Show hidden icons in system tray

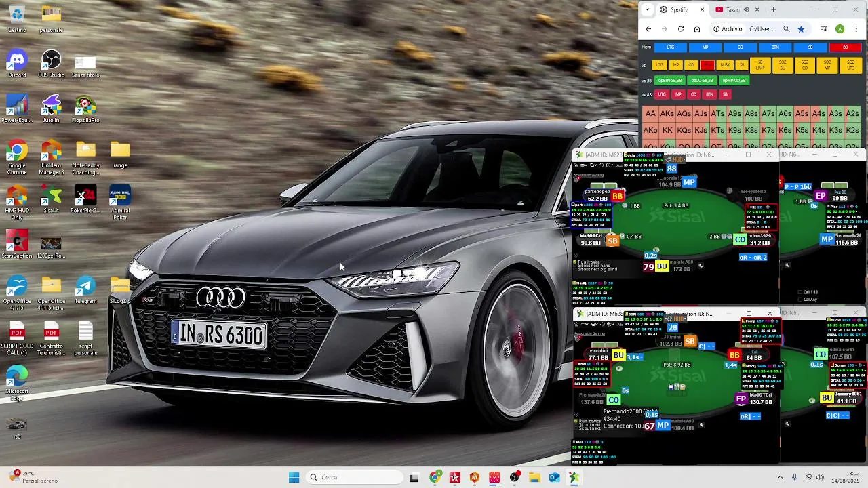click(x=780, y=477)
